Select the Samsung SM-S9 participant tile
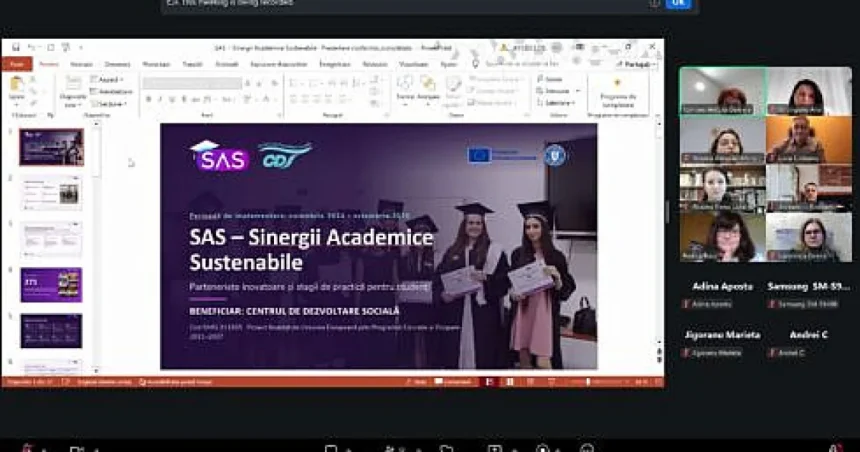860x452 pixels. point(809,293)
